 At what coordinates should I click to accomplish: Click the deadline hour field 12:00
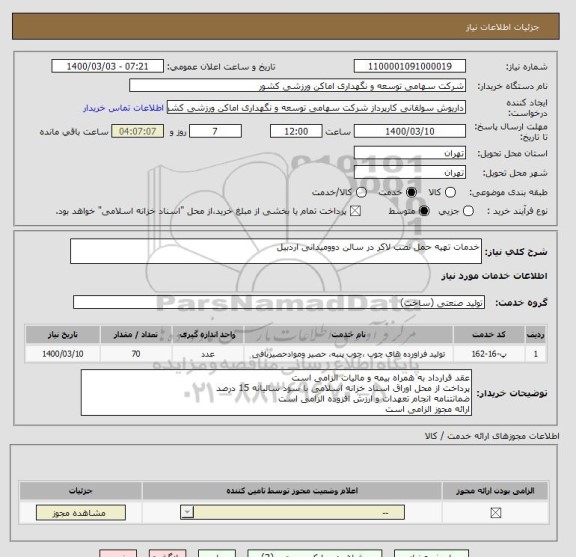point(296,131)
